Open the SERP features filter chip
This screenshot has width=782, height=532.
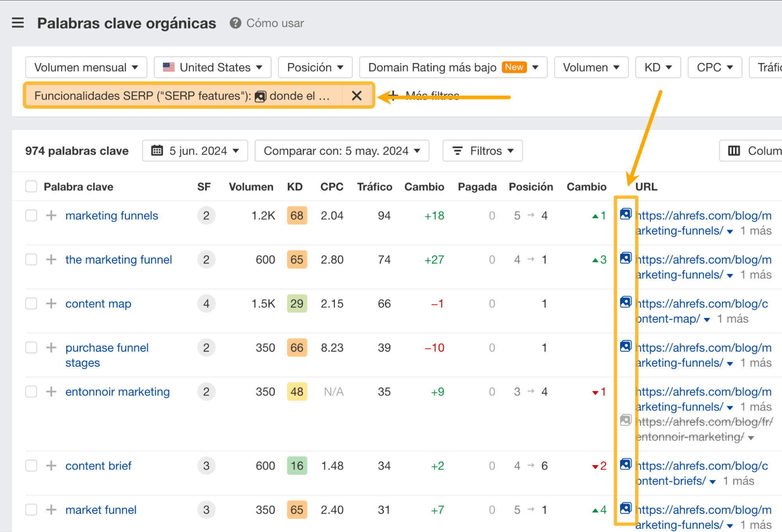coord(184,96)
